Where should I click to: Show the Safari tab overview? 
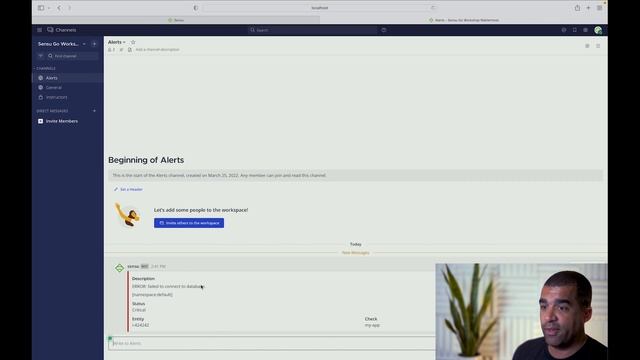coord(599,8)
